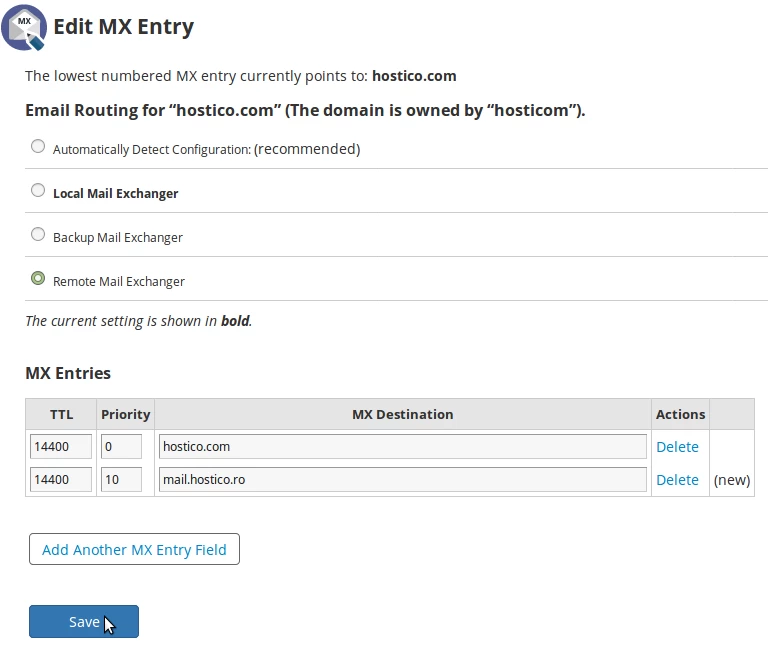This screenshot has height=662, width=768.
Task: Click the Actions column header
Action: [680, 414]
